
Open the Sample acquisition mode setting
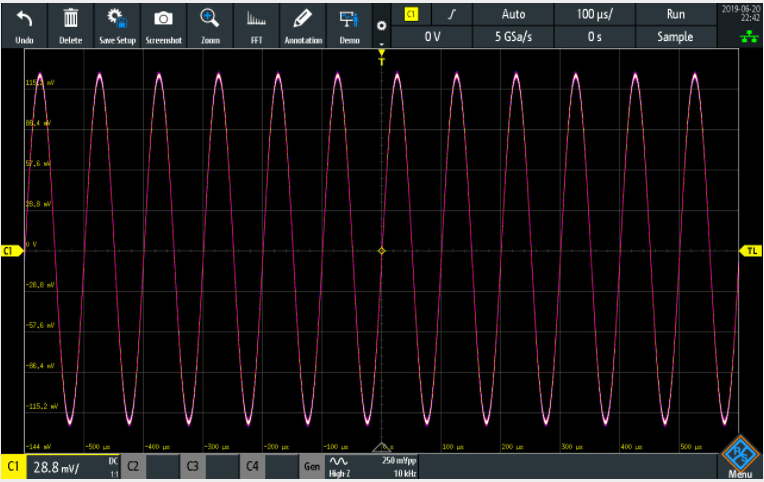pos(675,37)
